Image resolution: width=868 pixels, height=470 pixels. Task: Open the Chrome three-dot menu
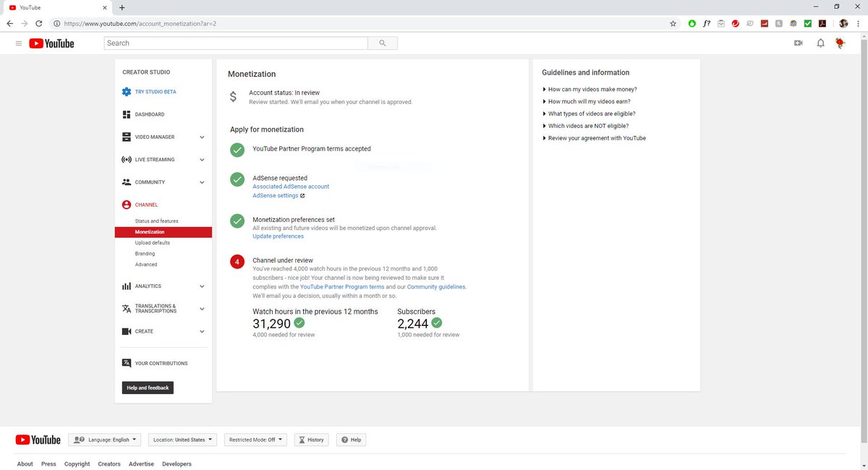coord(858,23)
